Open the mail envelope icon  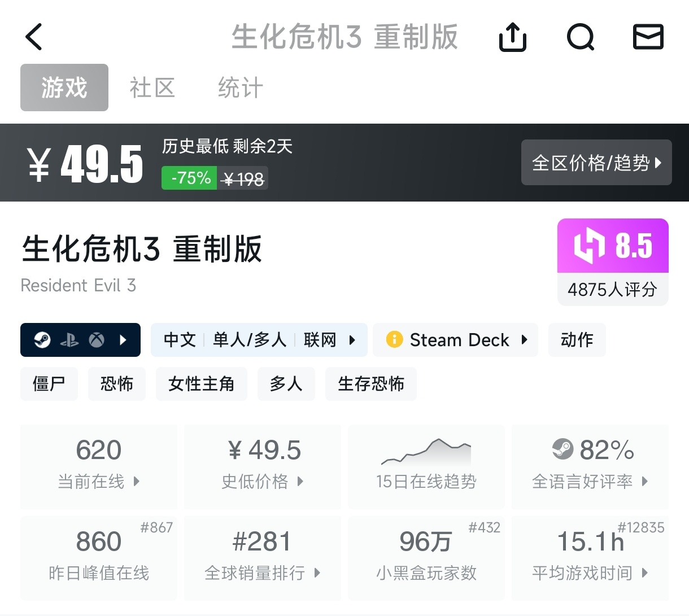[x=648, y=37]
